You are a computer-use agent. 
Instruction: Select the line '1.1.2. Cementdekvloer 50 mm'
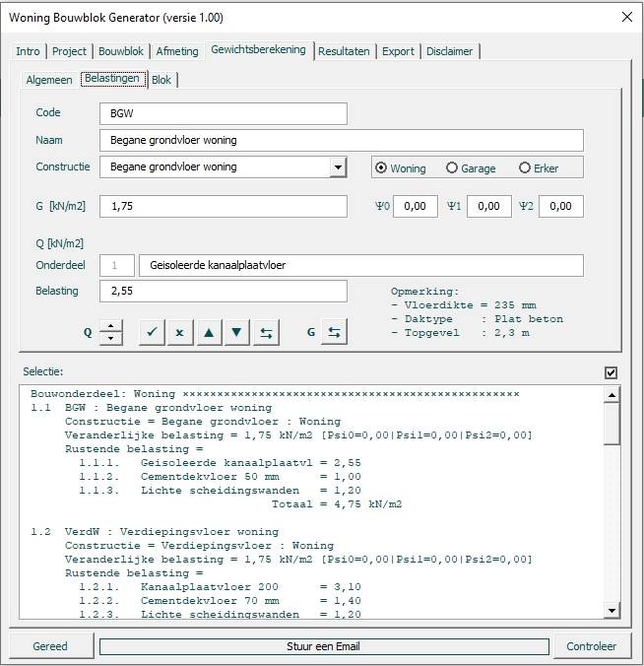click(x=220, y=477)
